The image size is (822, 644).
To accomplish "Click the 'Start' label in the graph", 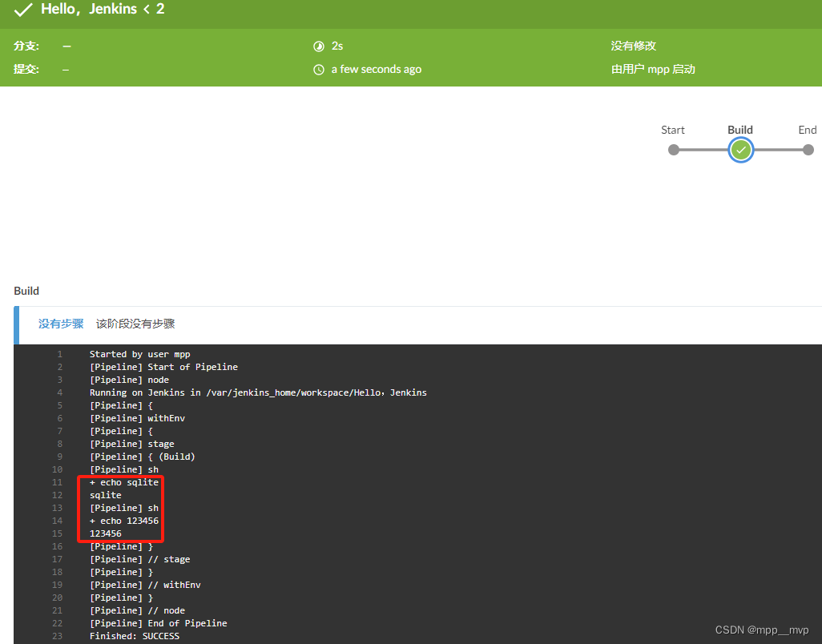I will pos(673,130).
